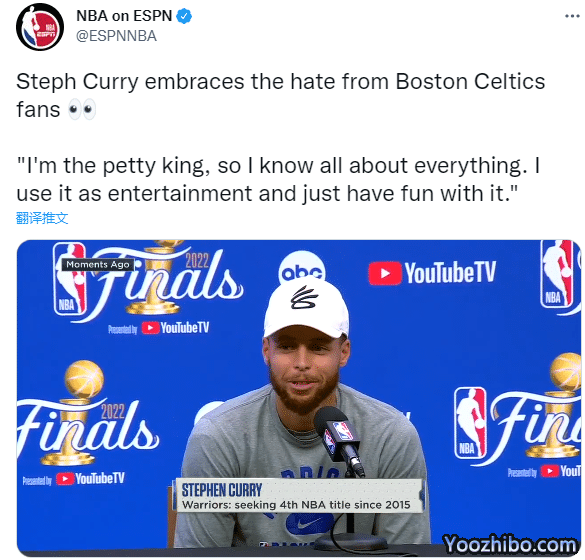
Task: Click the blue verified badge
Action: coord(184,16)
